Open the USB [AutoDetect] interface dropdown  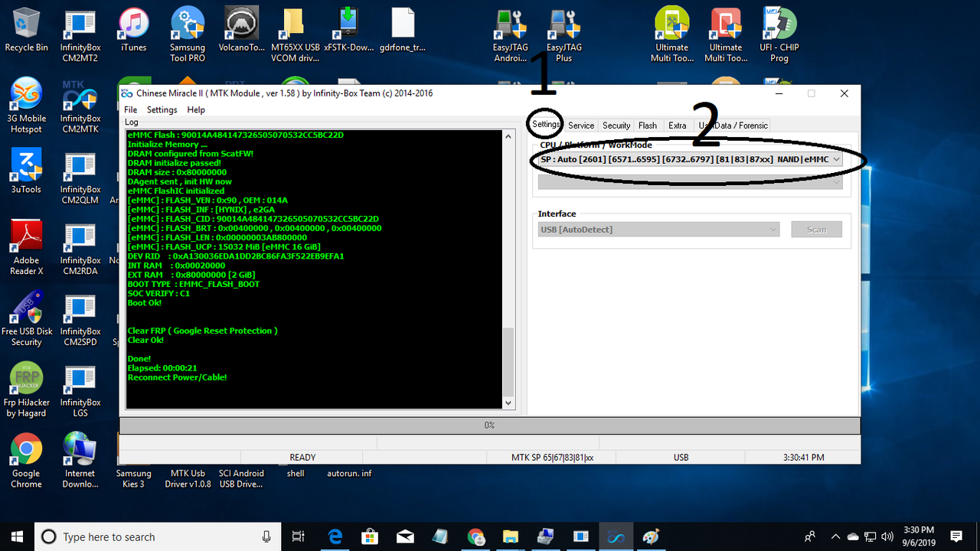[658, 230]
